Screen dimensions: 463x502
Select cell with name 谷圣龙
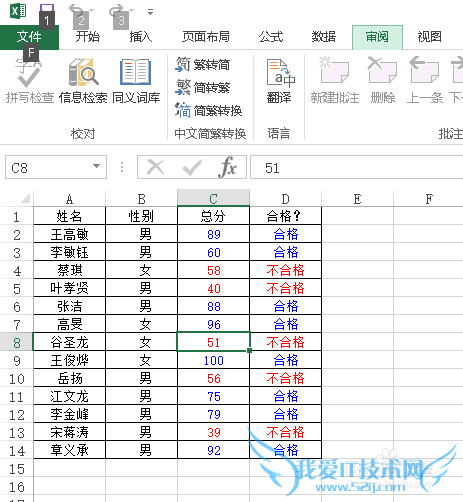69,342
